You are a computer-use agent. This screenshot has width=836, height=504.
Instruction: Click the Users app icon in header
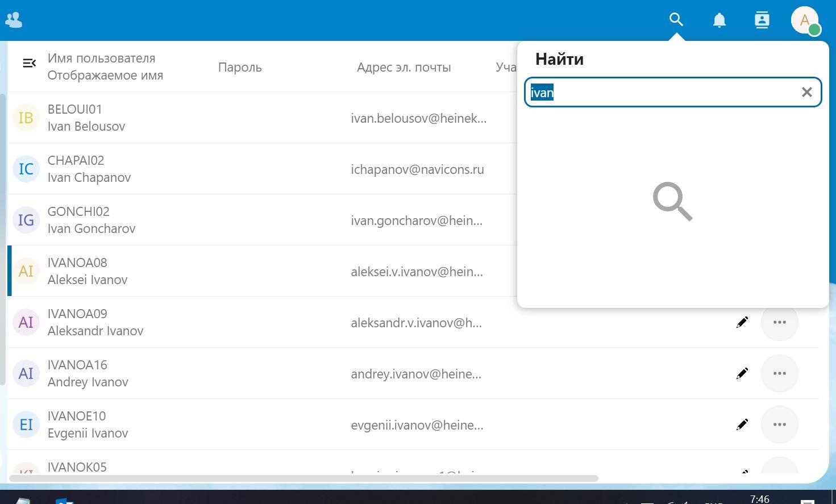click(14, 20)
